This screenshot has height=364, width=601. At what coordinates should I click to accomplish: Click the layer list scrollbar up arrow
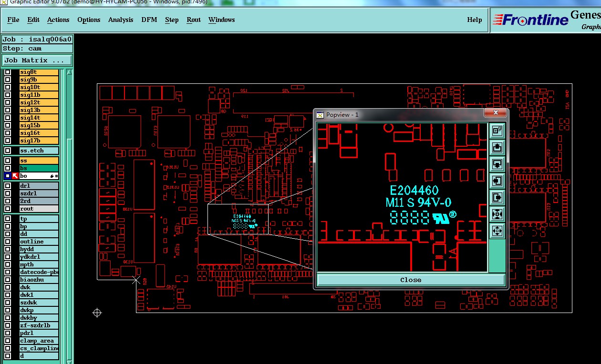pyautogui.click(x=69, y=72)
